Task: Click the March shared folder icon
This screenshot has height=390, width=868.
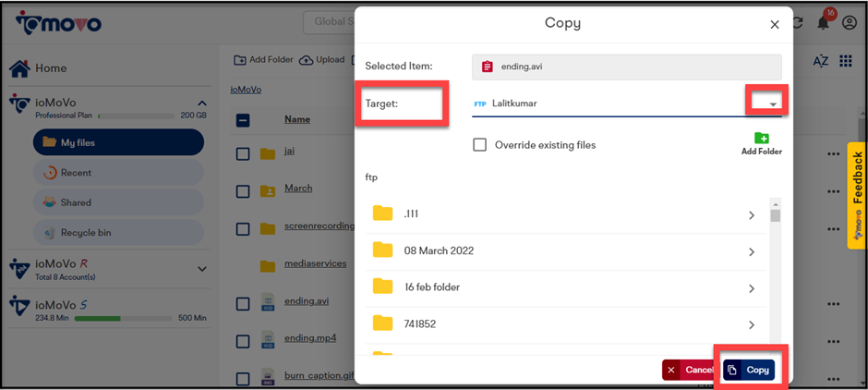Action: pyautogui.click(x=268, y=191)
